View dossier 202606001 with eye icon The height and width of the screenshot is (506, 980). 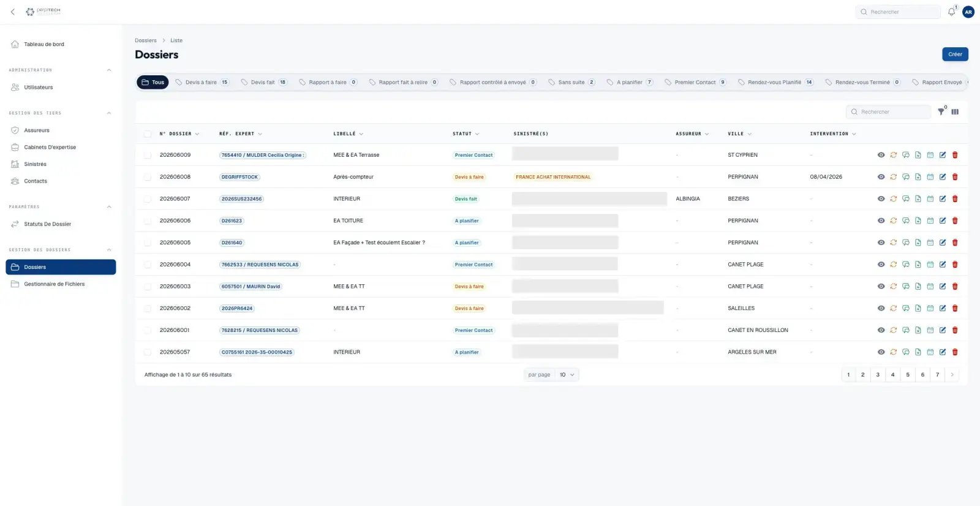coord(881,330)
